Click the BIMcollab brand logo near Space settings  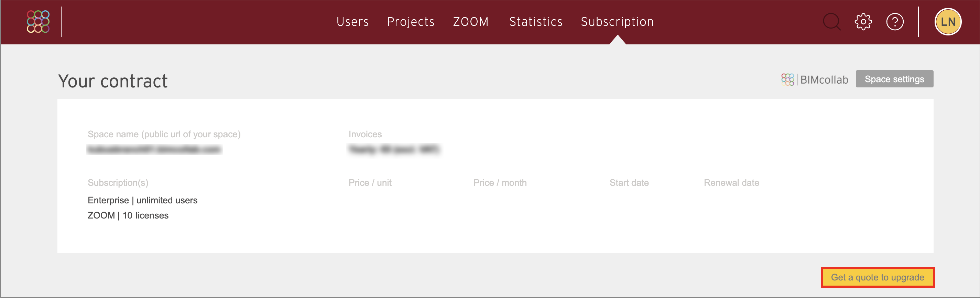tap(815, 79)
